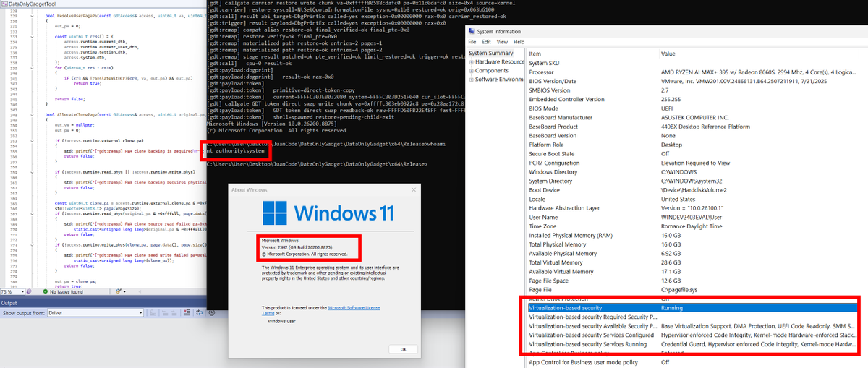Screen dimensions: 868x368
Task: Select System Summary in the tree
Action: [x=490, y=53]
